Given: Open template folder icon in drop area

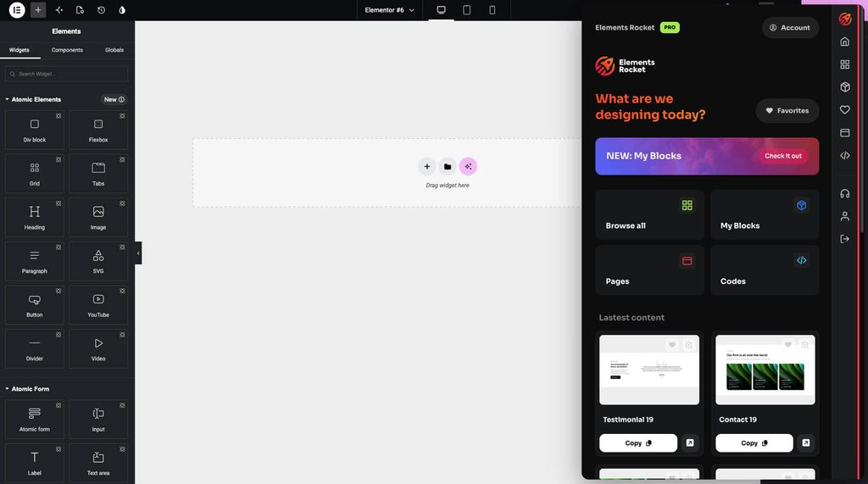Looking at the screenshot, I should pyautogui.click(x=448, y=167).
